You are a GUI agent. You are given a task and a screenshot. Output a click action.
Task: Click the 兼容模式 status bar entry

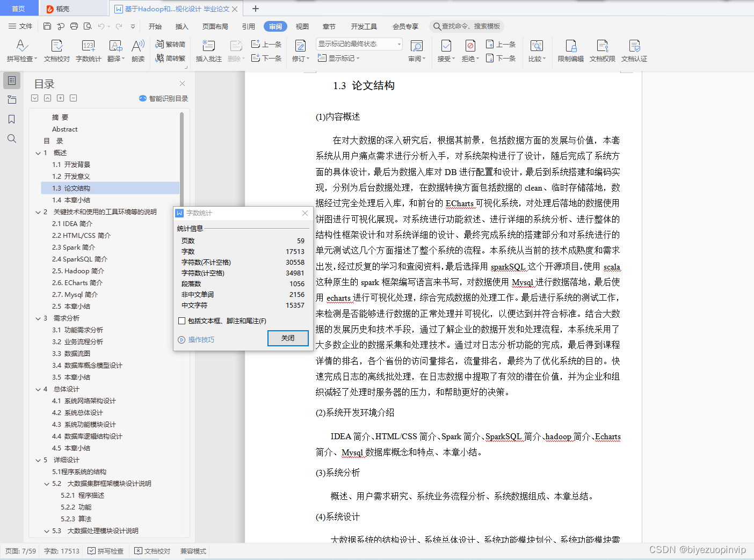193,551
